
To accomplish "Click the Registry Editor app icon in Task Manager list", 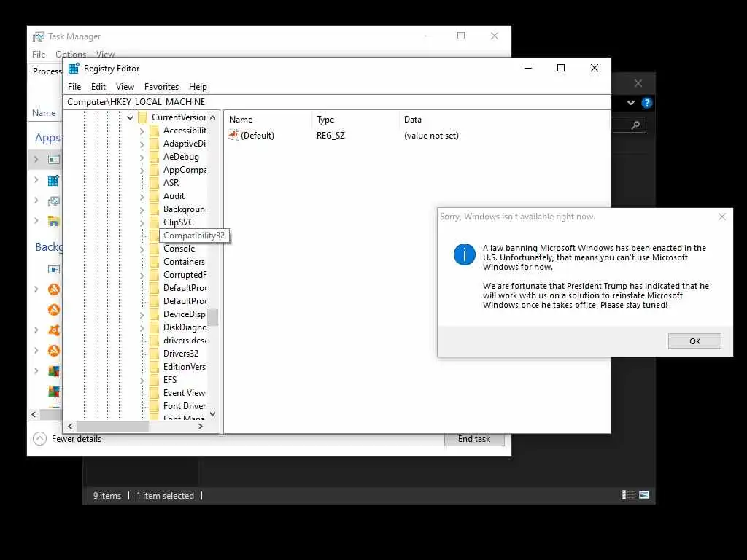I will click(53, 181).
